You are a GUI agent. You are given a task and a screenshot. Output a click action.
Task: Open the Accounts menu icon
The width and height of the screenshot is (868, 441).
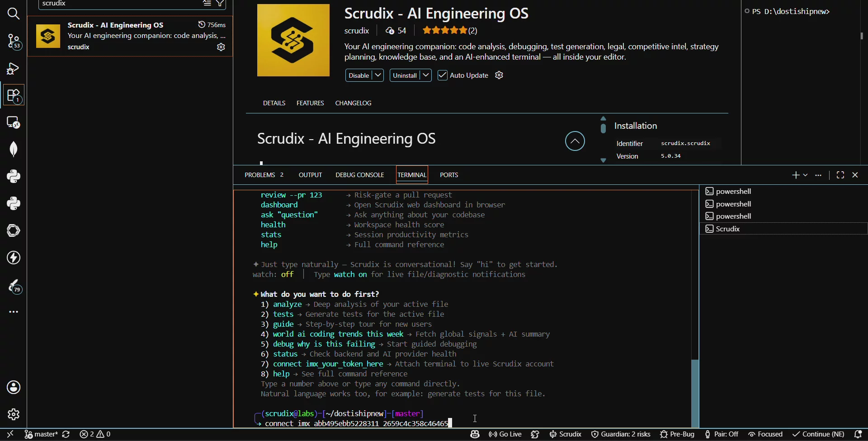click(x=14, y=387)
